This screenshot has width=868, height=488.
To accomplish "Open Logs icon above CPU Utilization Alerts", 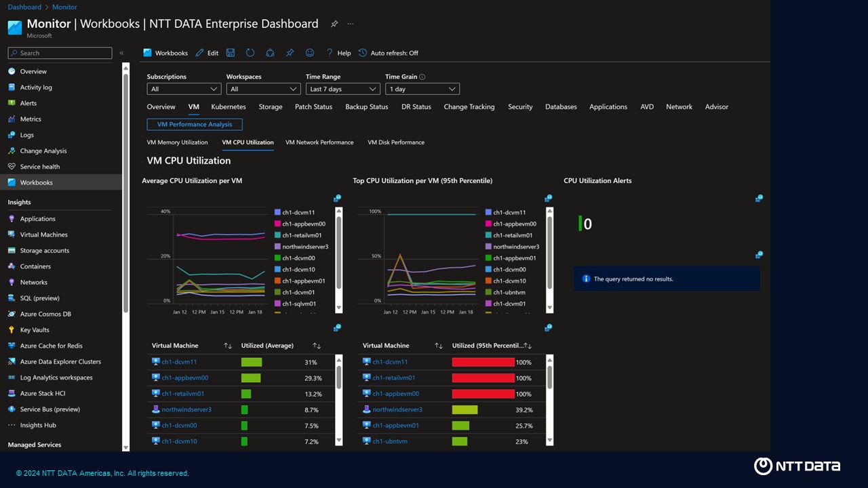I will pos(759,199).
